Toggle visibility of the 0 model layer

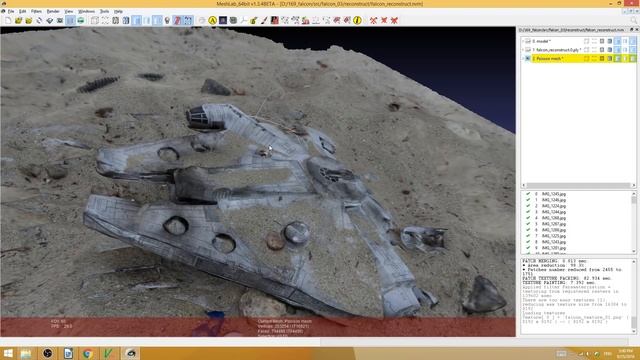coord(528,41)
